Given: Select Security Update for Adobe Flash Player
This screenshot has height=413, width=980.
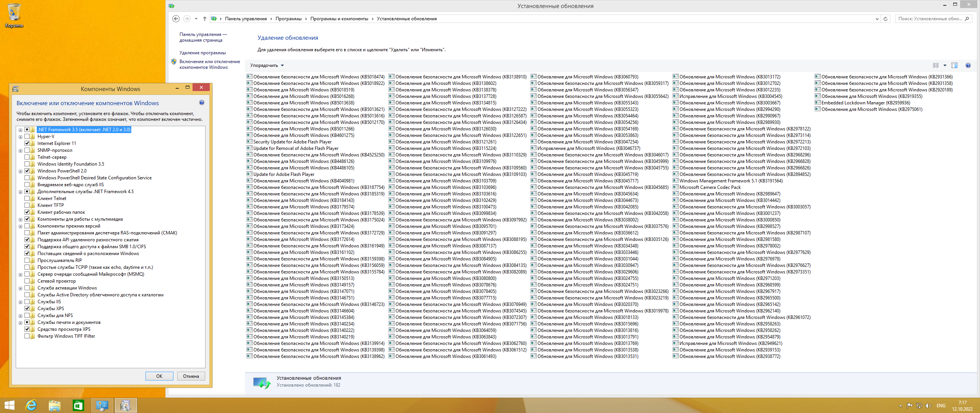Looking at the screenshot, I should click(289, 142).
